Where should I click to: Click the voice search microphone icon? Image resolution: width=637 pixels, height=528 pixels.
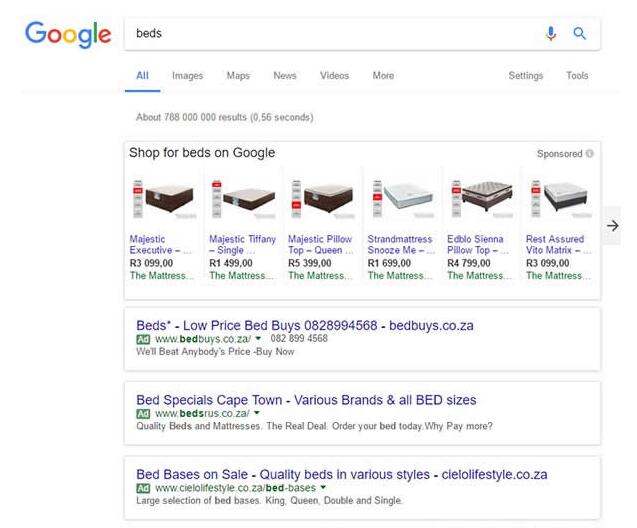[x=551, y=33]
